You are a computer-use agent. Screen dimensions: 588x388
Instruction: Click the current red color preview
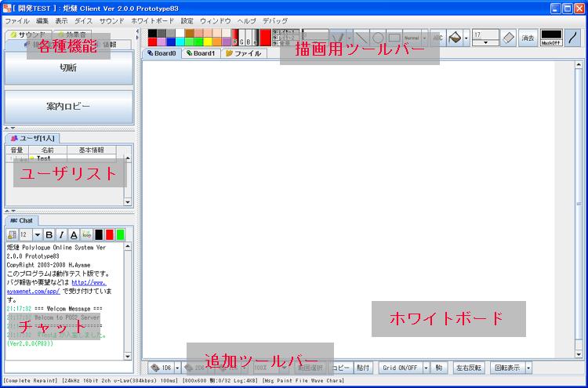click(266, 38)
